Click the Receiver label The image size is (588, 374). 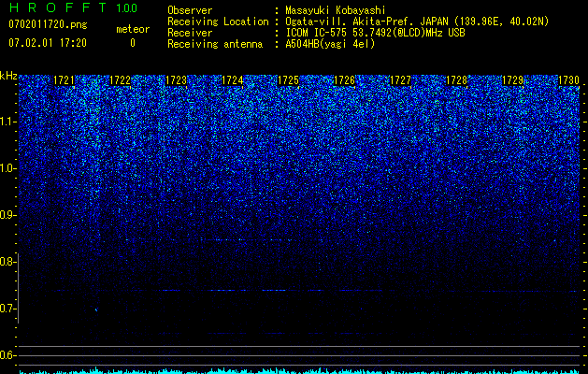(190, 33)
